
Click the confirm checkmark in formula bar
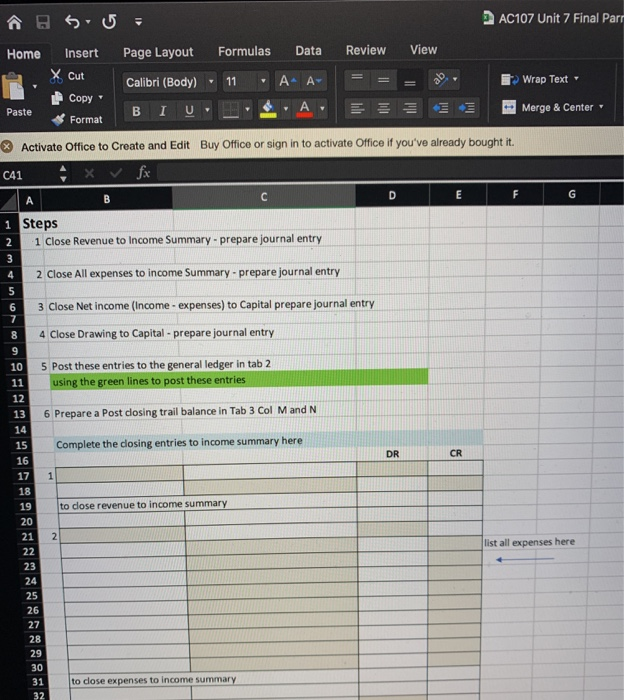pyautogui.click(x=116, y=173)
